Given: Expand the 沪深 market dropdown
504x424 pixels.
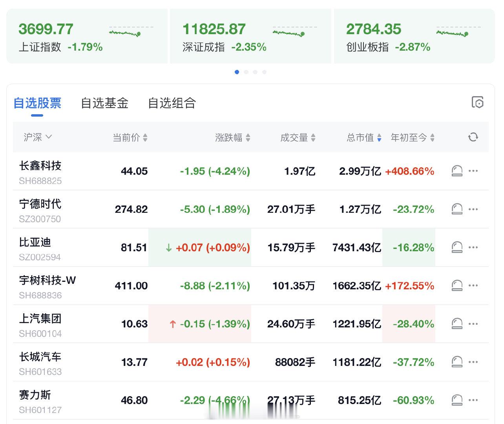Looking at the screenshot, I should 38,137.
